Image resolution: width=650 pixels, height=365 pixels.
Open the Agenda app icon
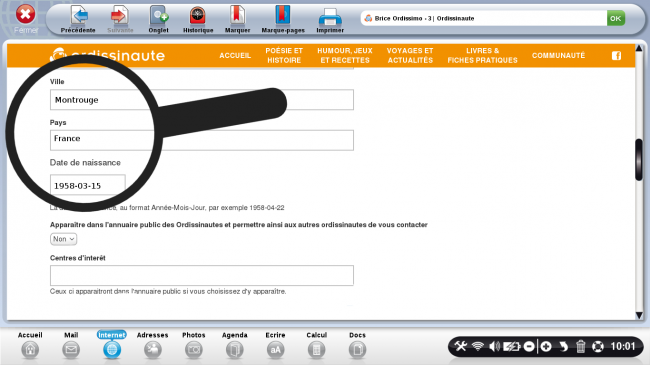[235, 350]
